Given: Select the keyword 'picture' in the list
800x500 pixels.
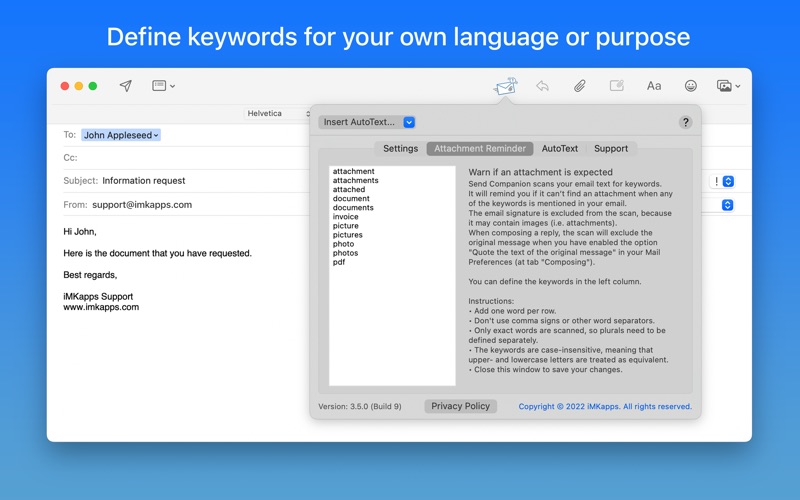Looking at the screenshot, I should (x=345, y=226).
